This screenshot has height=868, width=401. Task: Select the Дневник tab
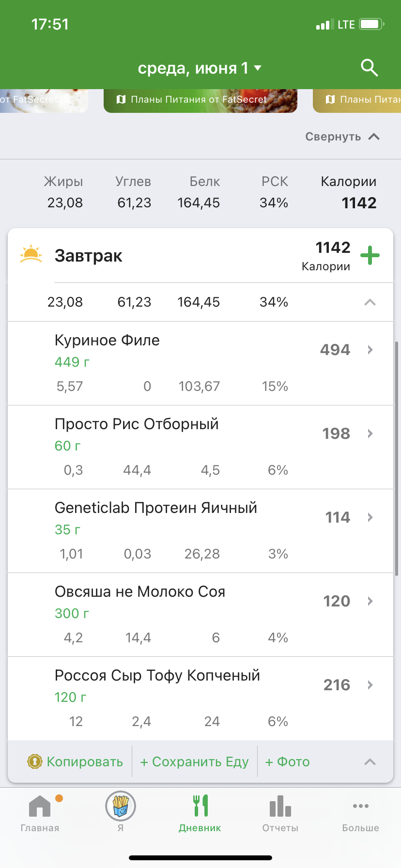[200, 813]
